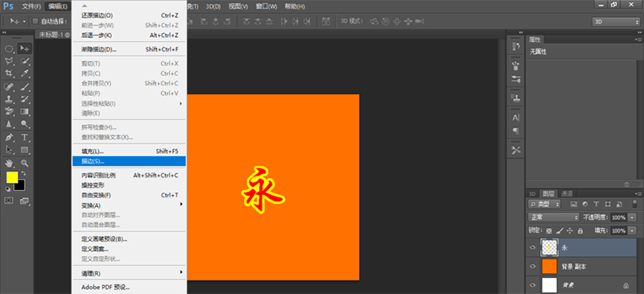The height and width of the screenshot is (294, 644).
Task: Choose Adobe PDF 预设... menu item
Action: [x=129, y=287]
